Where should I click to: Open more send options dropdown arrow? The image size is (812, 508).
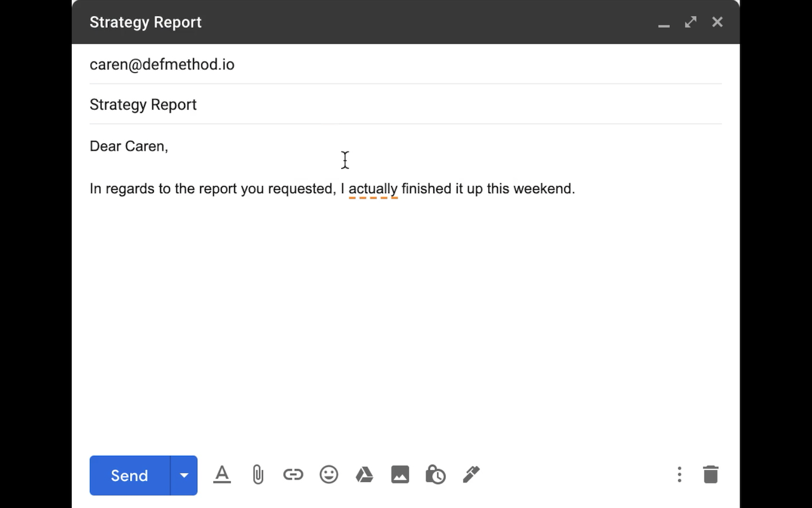click(x=183, y=475)
